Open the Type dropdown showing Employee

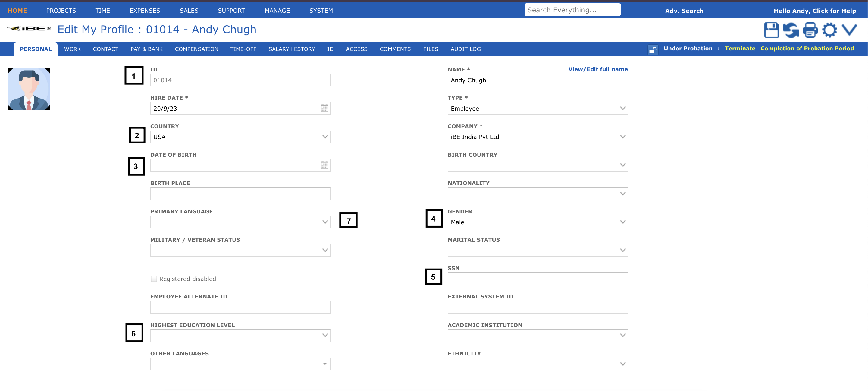537,108
